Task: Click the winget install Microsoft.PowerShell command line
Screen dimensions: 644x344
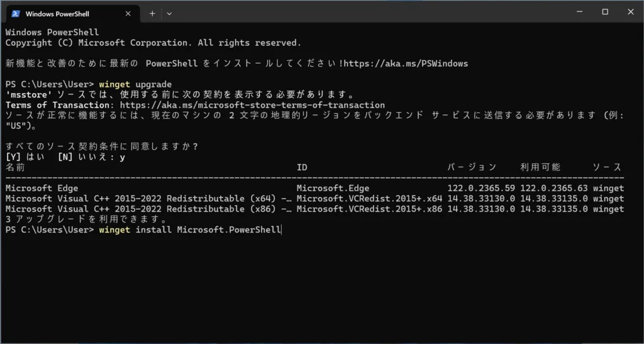Action: (189, 230)
